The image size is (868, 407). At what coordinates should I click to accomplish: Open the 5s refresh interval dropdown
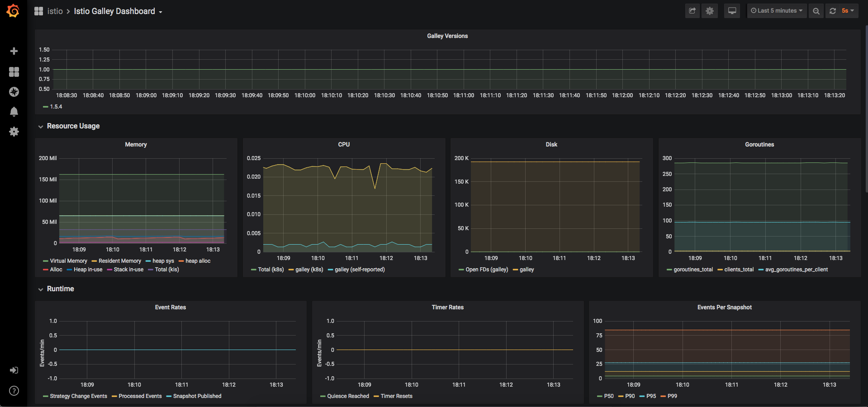coord(847,11)
